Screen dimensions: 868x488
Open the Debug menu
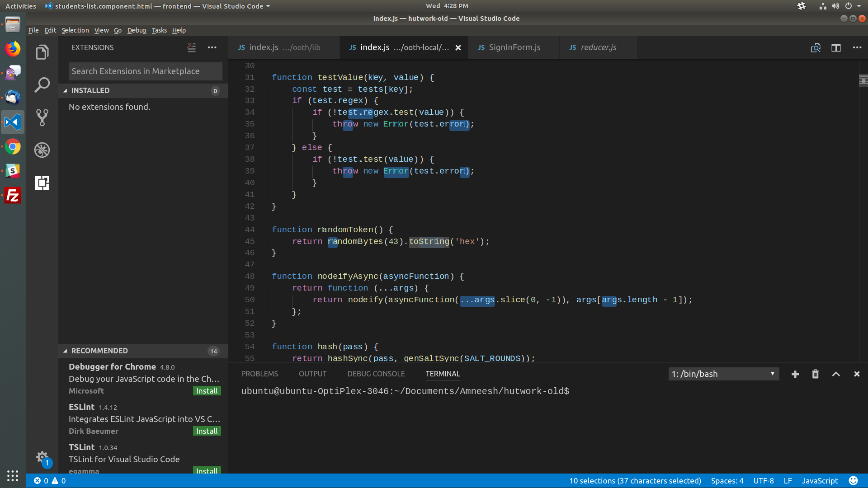tap(137, 30)
